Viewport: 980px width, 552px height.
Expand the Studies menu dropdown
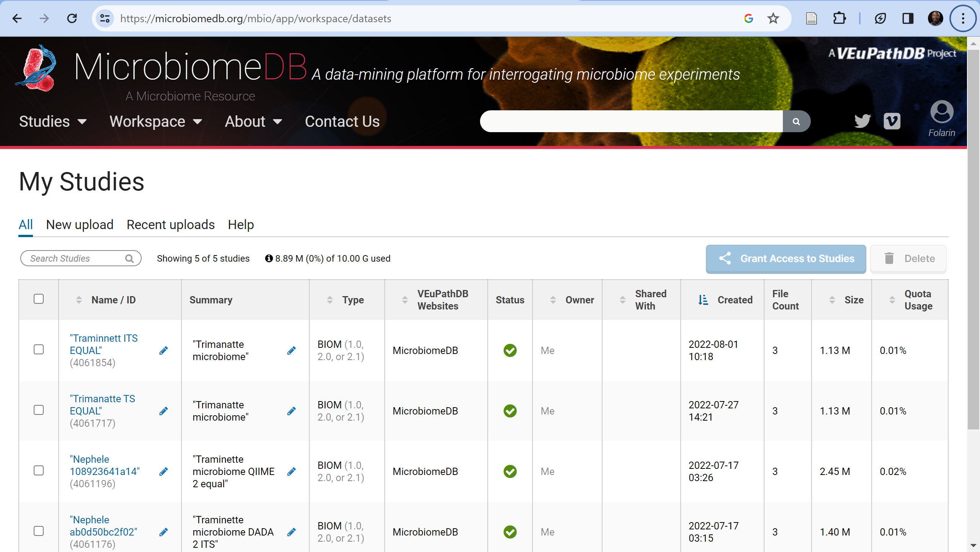[53, 122]
